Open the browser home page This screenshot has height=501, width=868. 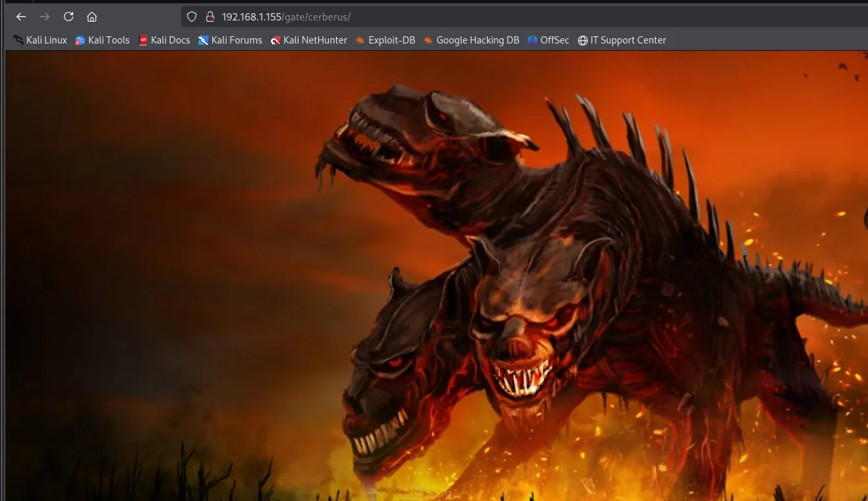[92, 16]
